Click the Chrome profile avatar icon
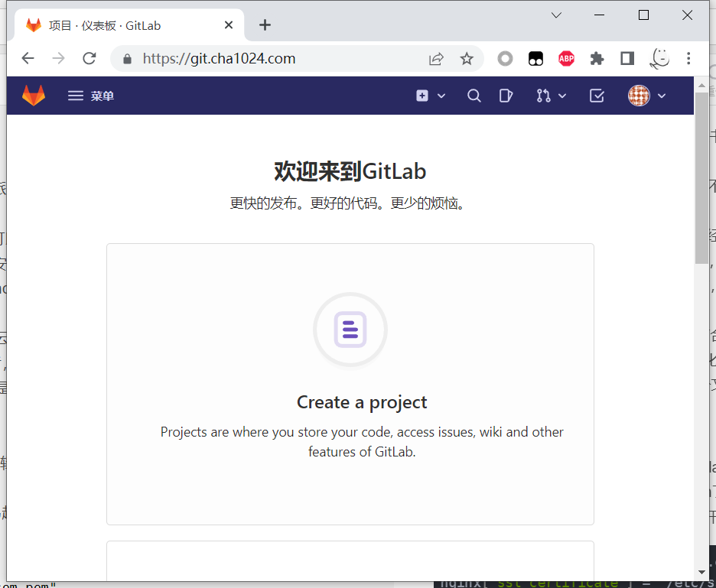The height and width of the screenshot is (588, 716). (659, 58)
